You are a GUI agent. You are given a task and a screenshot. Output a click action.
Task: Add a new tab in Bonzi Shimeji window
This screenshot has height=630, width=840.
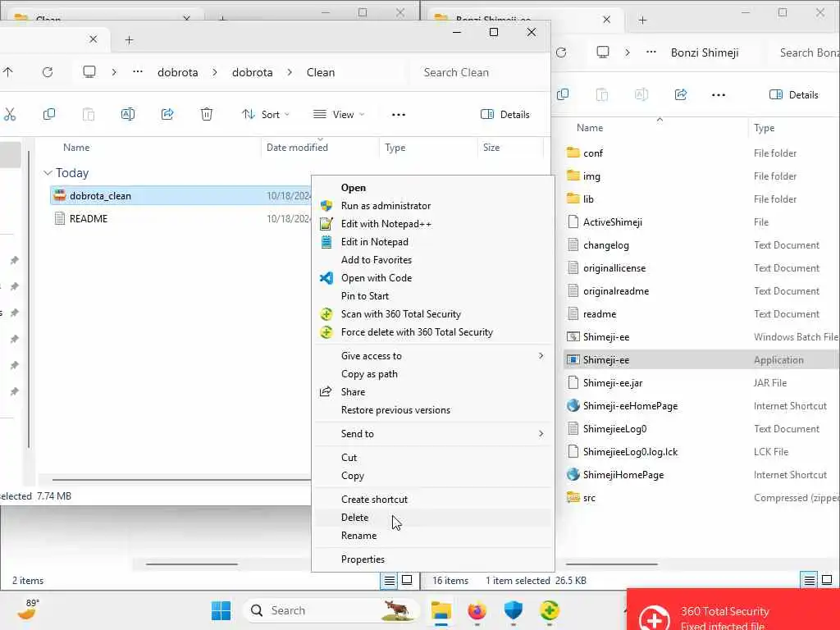(642, 21)
